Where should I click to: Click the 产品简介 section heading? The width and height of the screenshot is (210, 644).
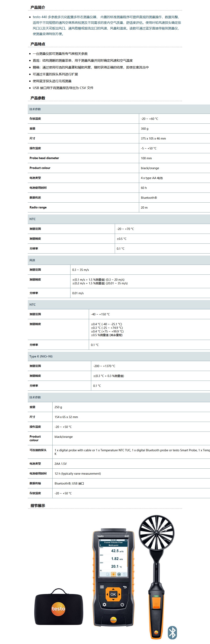point(38,7)
